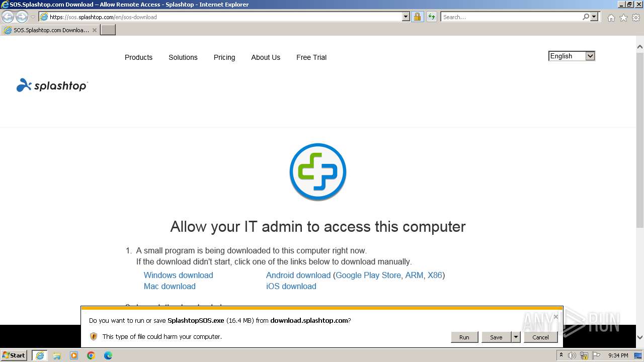Click the security lock icon
644x362 pixels.
(417, 17)
